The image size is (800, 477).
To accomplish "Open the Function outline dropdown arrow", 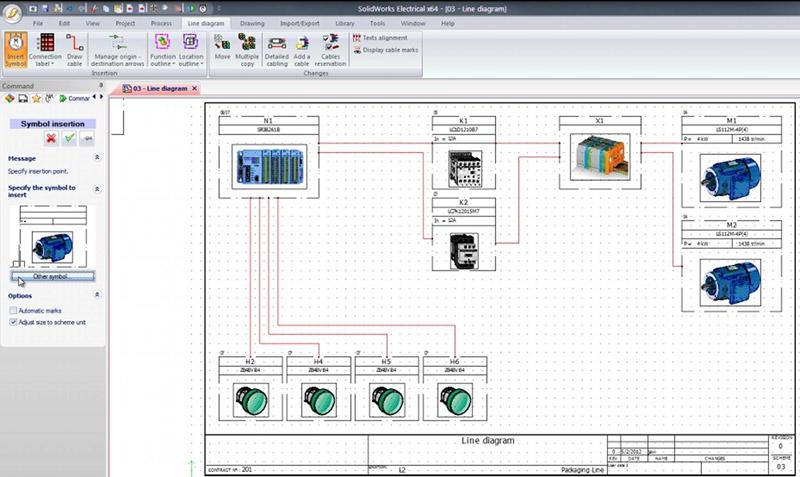I will [x=173, y=64].
